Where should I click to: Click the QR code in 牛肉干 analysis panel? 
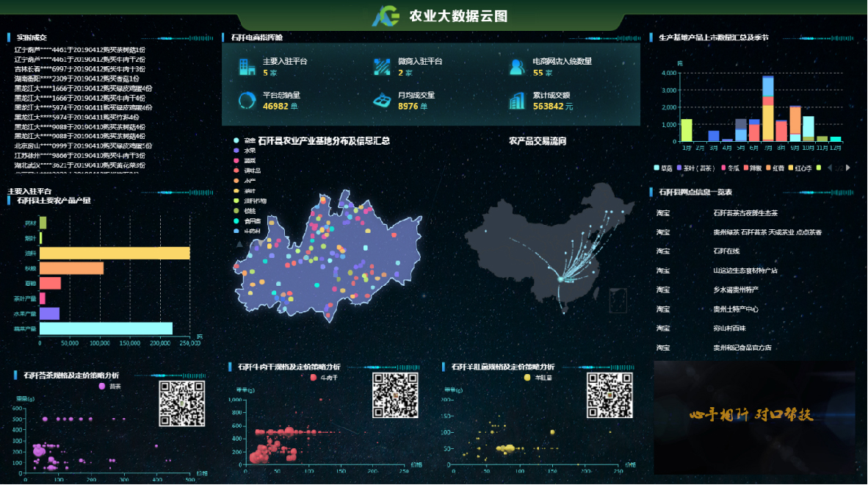coord(395,395)
